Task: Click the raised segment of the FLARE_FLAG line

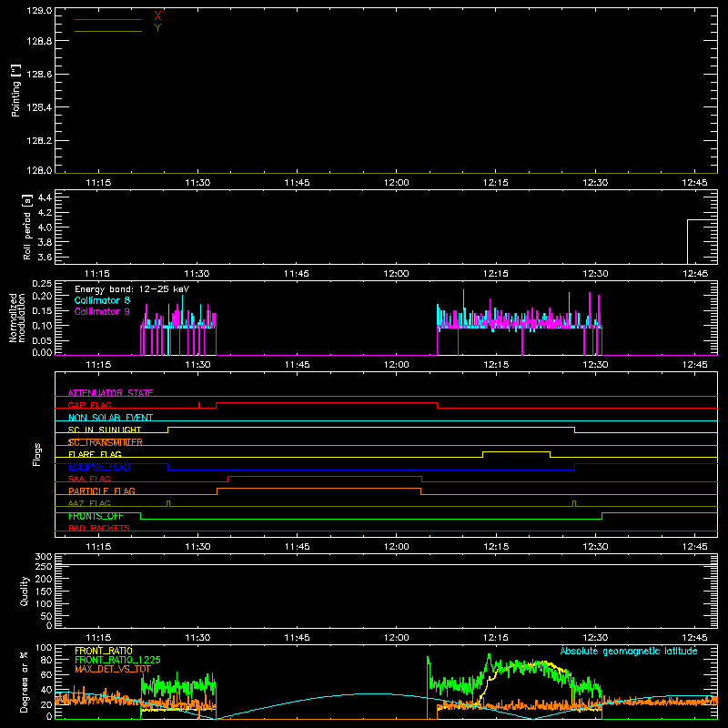Action: [x=516, y=451]
